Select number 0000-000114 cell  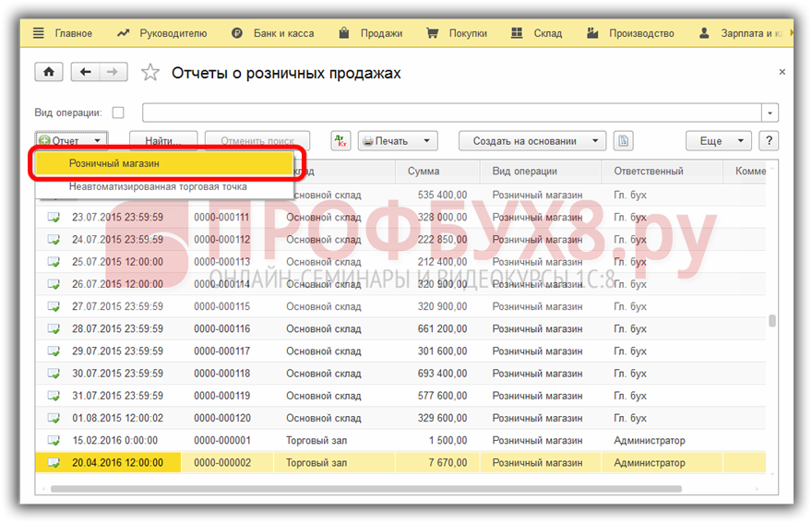pyautogui.click(x=221, y=284)
